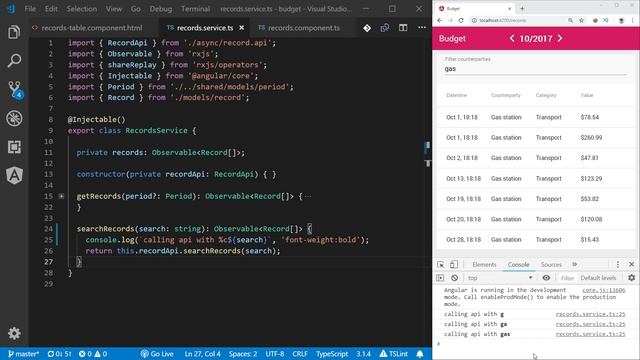Click the console Filter input
This screenshot has width=640, height=360.
click(567, 278)
